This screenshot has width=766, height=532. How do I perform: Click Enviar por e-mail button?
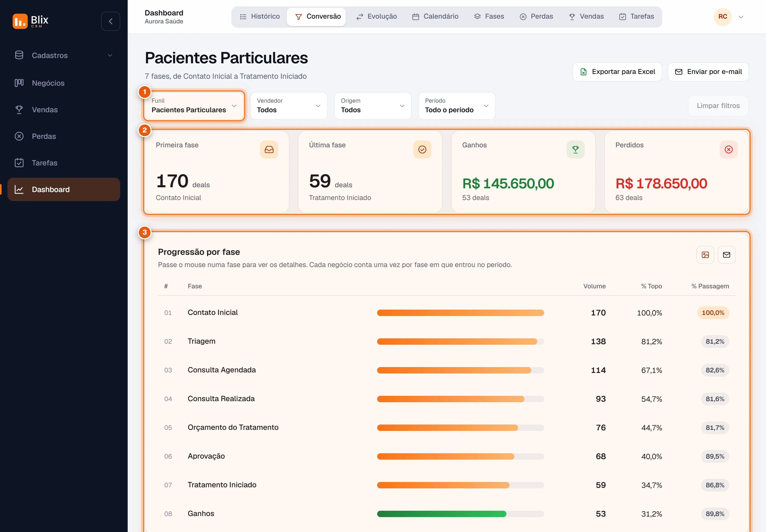point(708,72)
